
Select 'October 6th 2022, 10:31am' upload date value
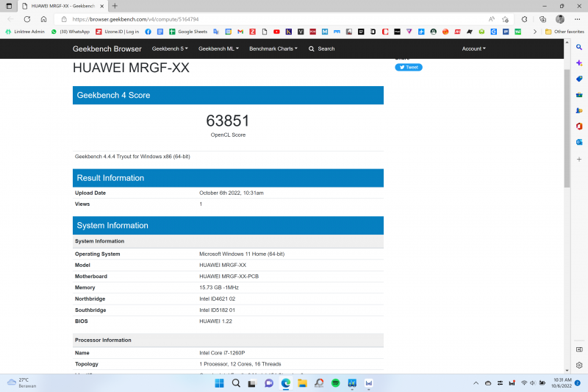(232, 193)
